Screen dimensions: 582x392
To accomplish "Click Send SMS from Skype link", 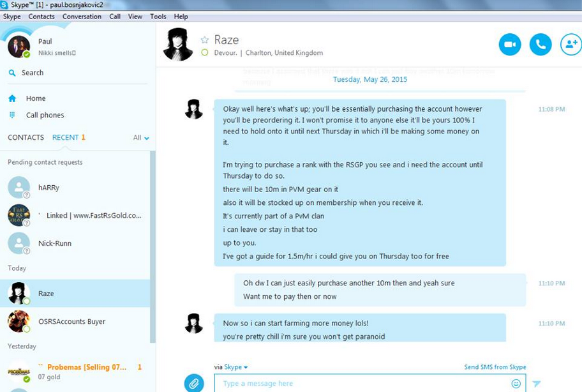I will coord(495,366).
